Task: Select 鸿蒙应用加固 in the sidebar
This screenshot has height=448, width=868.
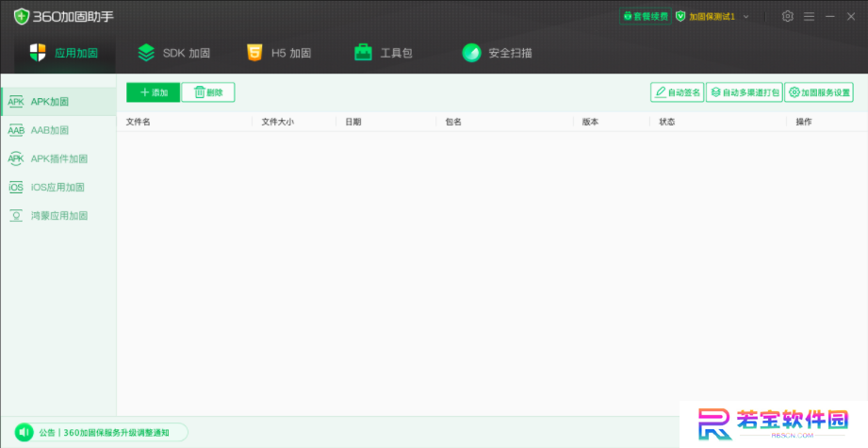Action: pyautogui.click(x=58, y=216)
